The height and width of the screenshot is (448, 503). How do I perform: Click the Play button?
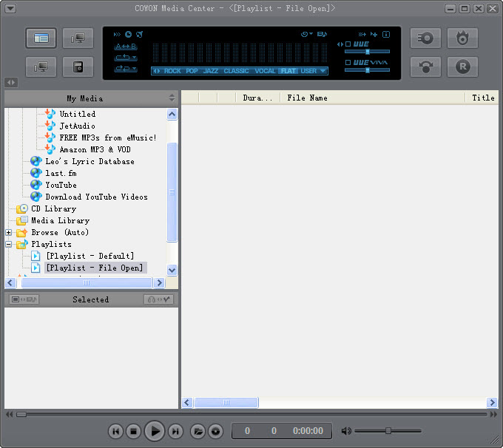click(x=154, y=431)
